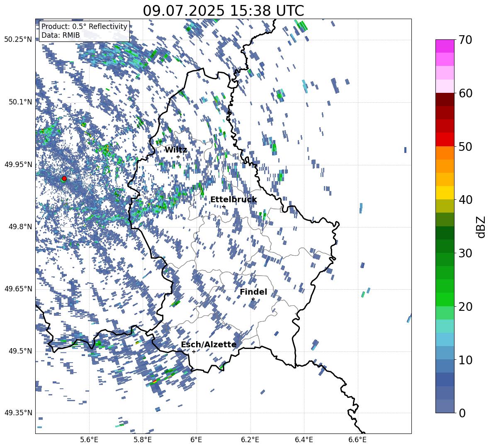Click the 50.1°N latitude label
Image resolution: width=491 pixels, height=448 pixels.
tap(21, 102)
